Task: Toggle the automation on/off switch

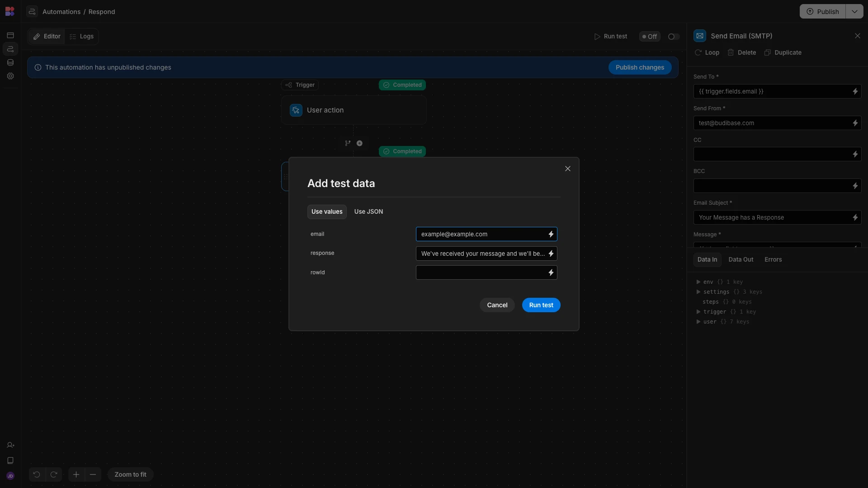Action: point(674,37)
